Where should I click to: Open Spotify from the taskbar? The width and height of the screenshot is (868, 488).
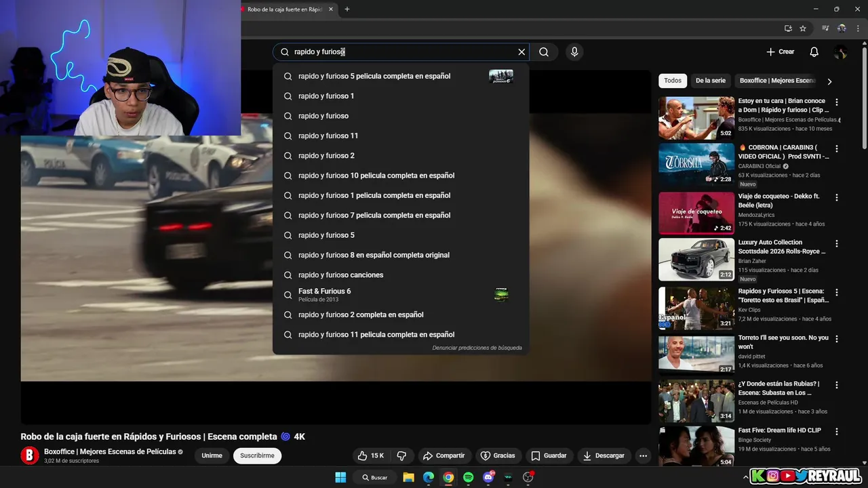[x=468, y=477]
